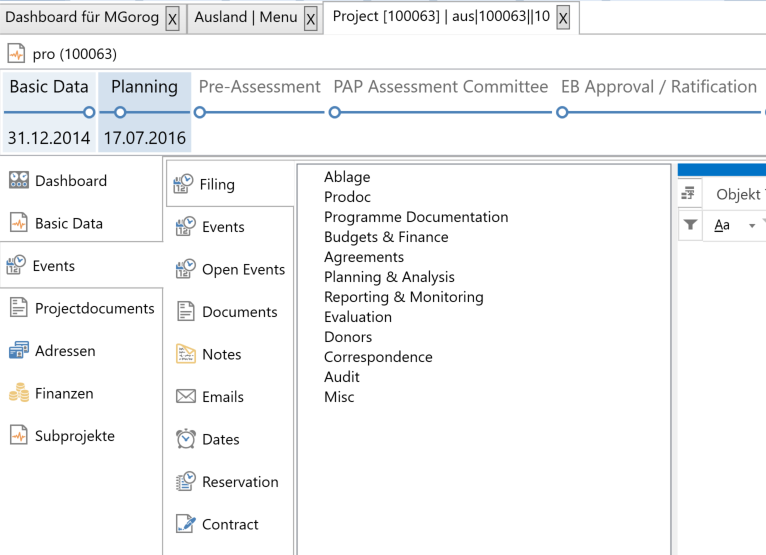Viewport: 766px width, 555px height.
Task: Click the group-by icon beside the Objekt column
Action: coord(690,194)
